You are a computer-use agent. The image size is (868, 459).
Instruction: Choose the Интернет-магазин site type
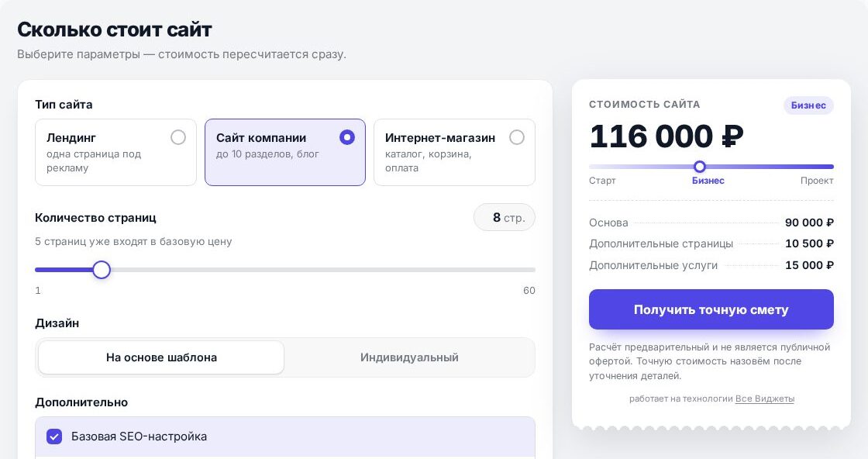point(454,152)
